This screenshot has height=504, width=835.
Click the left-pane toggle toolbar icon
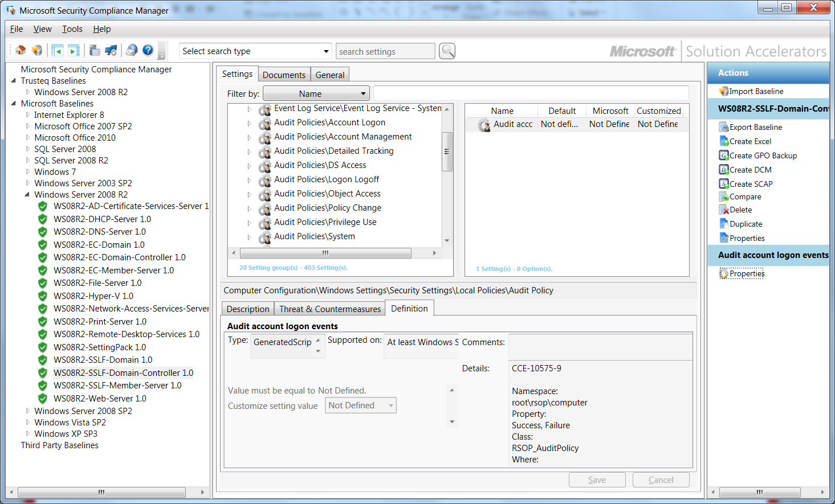[57, 50]
